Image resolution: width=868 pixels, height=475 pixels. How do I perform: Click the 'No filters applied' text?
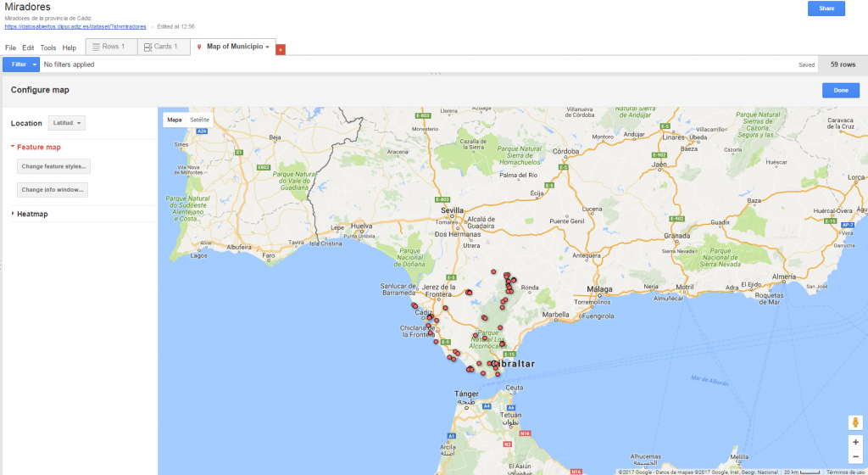[x=70, y=64]
